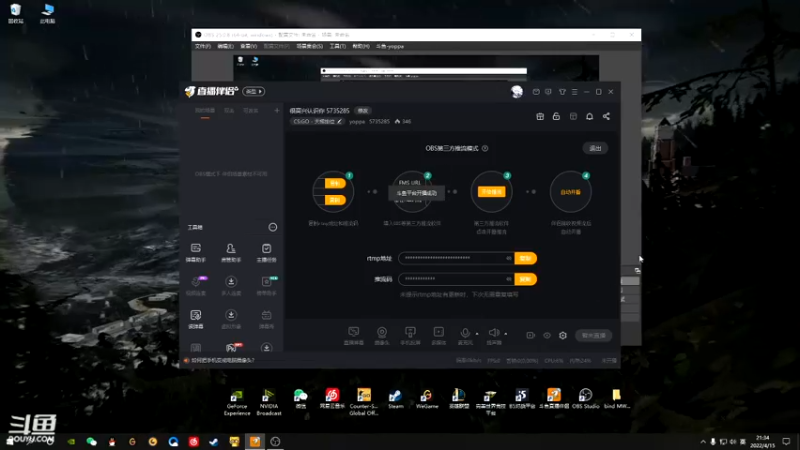Open the 主播任务 checklist tool in the toolbox
The image size is (800, 450).
(266, 253)
